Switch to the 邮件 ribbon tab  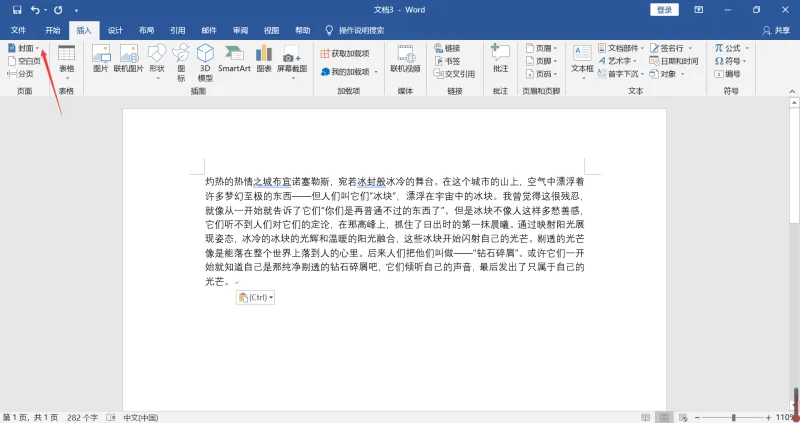pos(209,30)
